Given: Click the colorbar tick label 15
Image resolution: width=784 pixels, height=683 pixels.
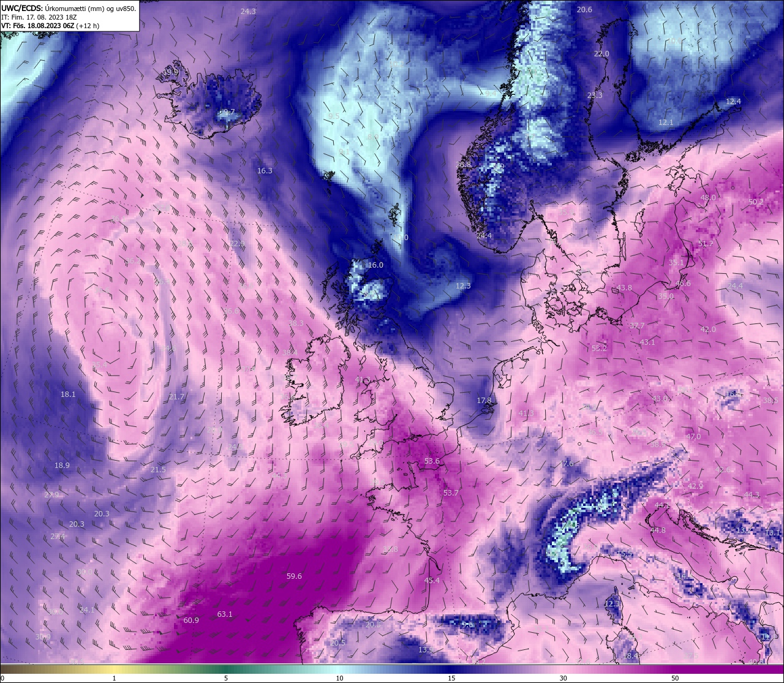Looking at the screenshot, I should [451, 678].
